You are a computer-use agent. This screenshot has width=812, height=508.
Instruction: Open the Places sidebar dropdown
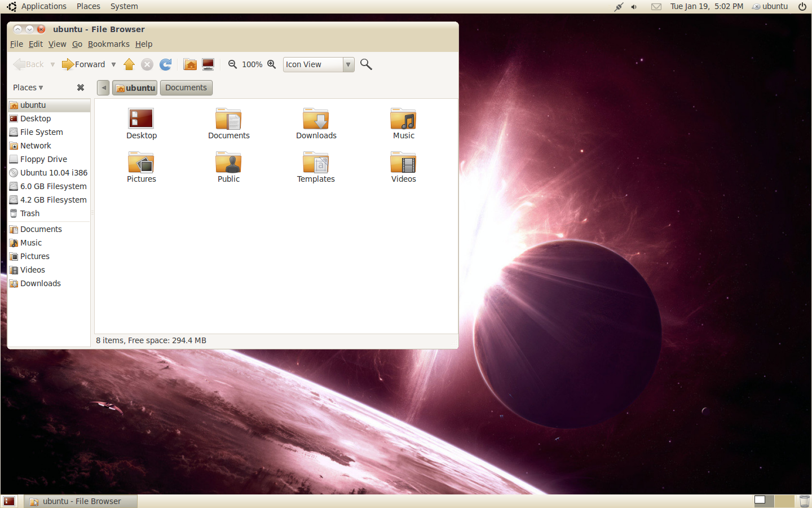coord(28,87)
